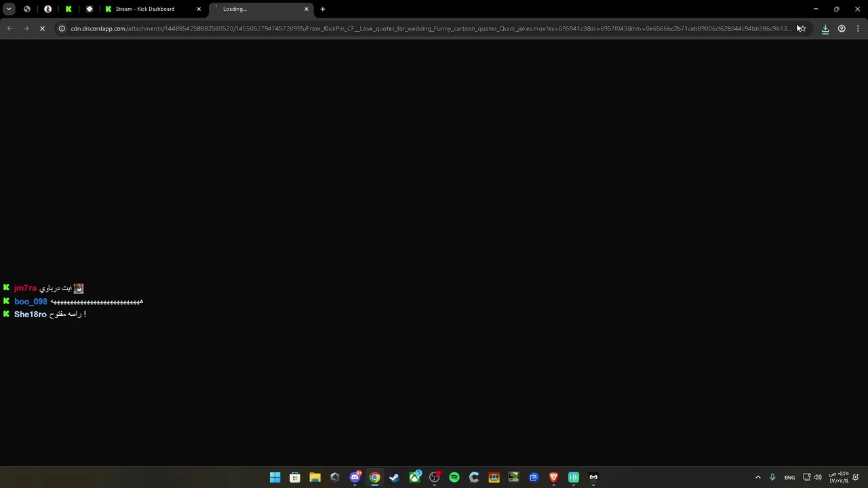The height and width of the screenshot is (488, 868).
Task: Bookmark this page with the star
Action: 802,28
